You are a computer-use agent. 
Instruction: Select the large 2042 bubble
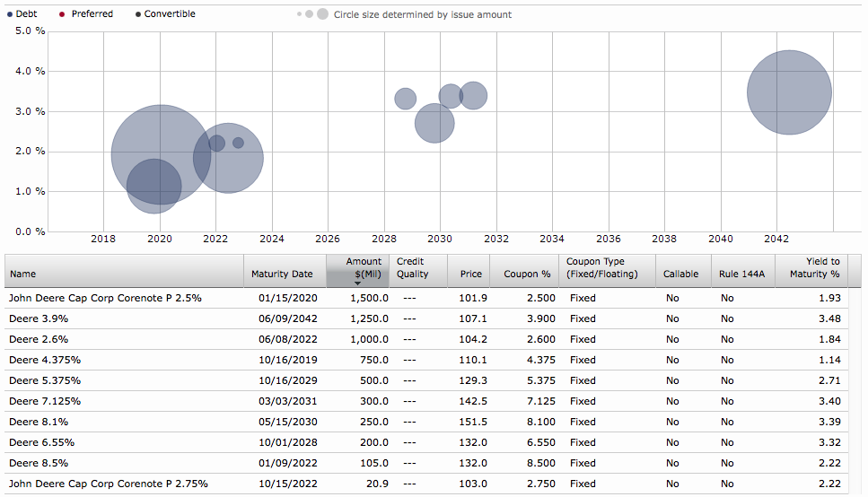(x=789, y=92)
